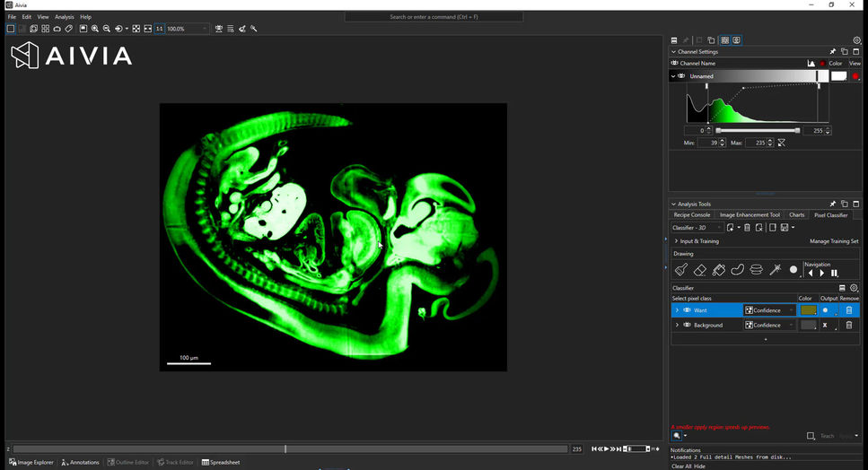The image size is (868, 470).
Task: Click the fit-to-window expand icon
Action: (x=136, y=29)
